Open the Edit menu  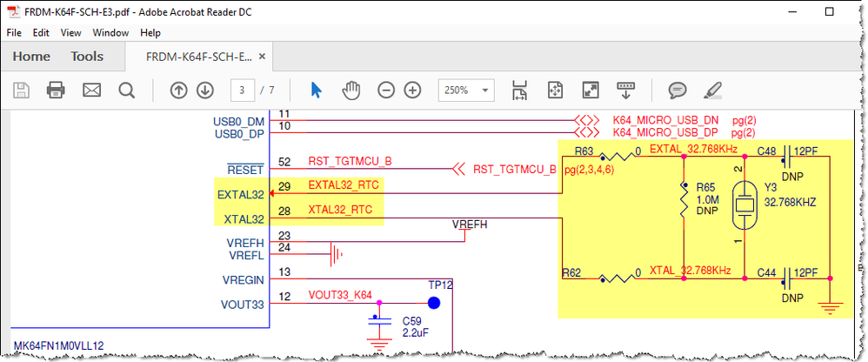[x=41, y=33]
